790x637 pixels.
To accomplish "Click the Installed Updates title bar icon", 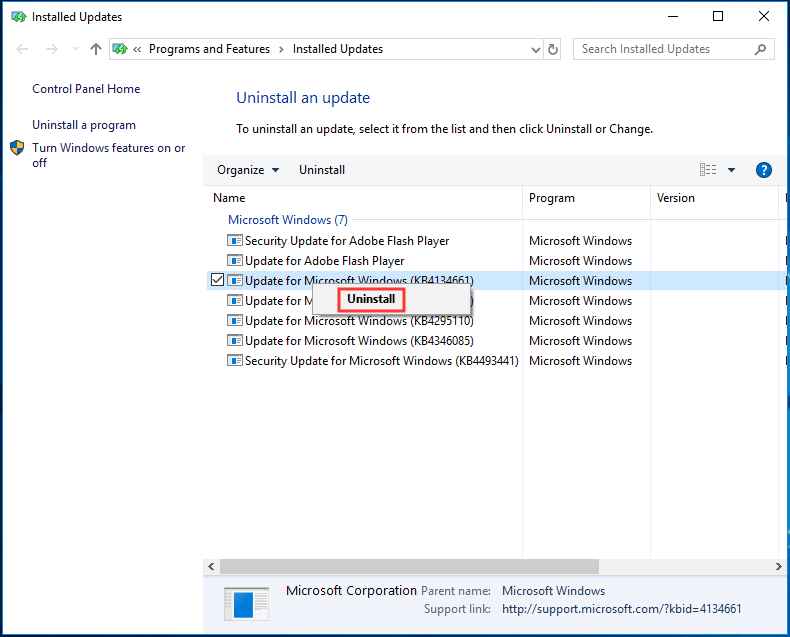I will [19, 17].
